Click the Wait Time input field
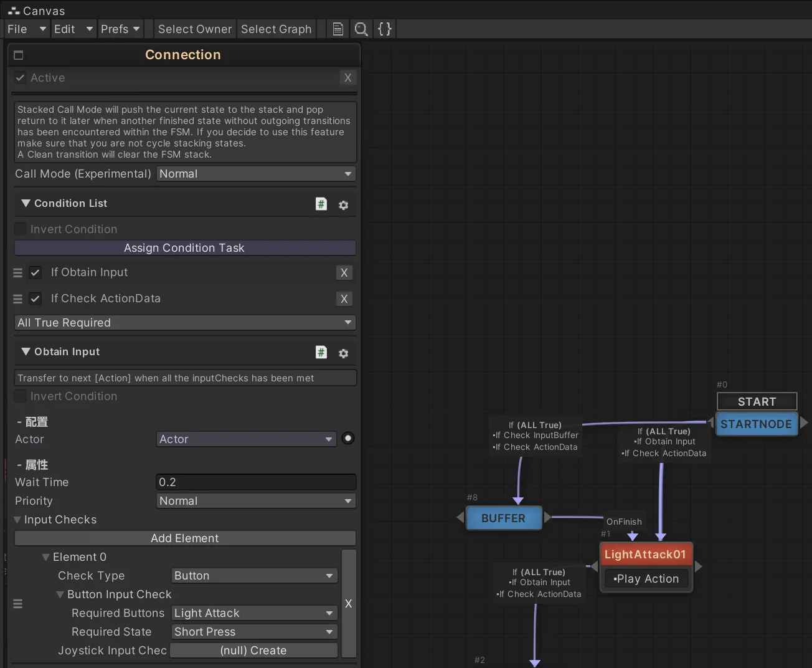The width and height of the screenshot is (812, 668). coord(255,482)
